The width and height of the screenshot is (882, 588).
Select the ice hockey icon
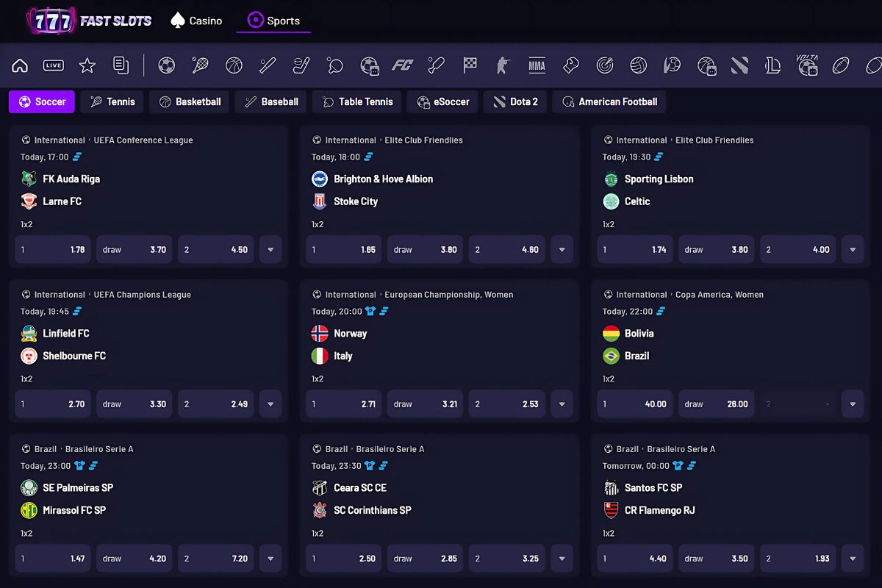(301, 65)
